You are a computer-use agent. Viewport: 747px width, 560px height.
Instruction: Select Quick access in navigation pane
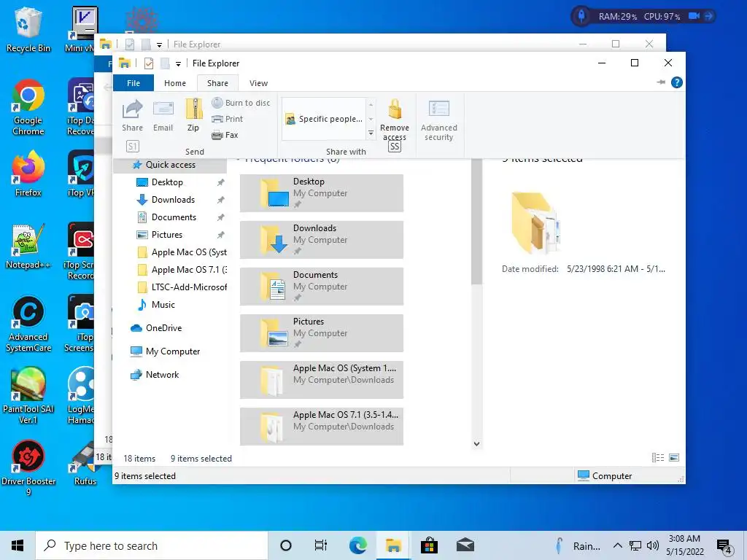169,165
